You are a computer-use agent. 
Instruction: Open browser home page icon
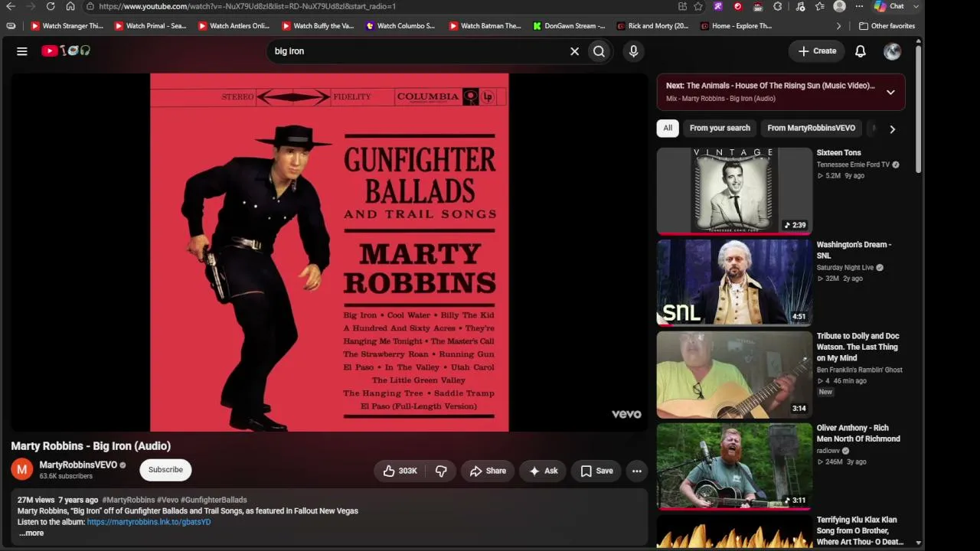tap(70, 6)
